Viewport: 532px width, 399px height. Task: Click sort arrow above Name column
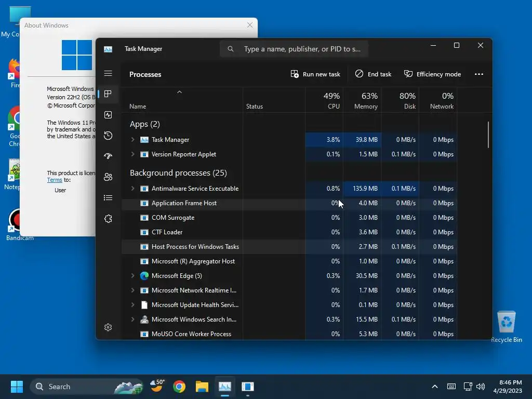(179, 92)
